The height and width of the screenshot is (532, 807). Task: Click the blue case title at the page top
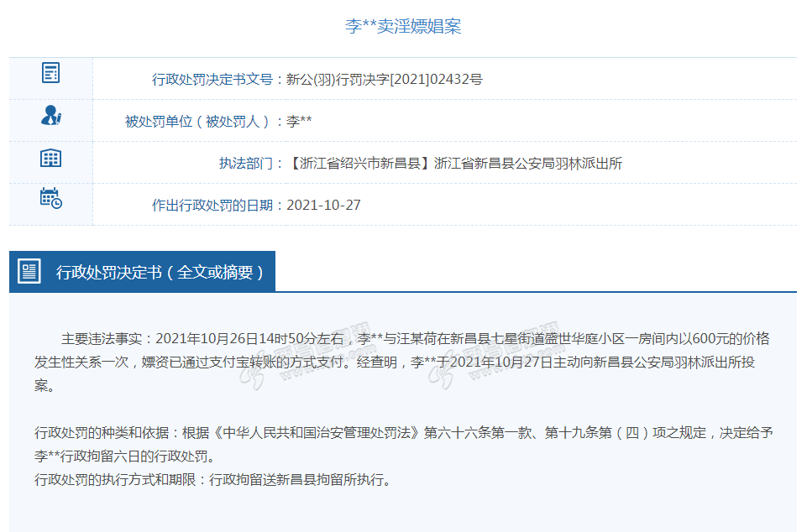point(403,26)
